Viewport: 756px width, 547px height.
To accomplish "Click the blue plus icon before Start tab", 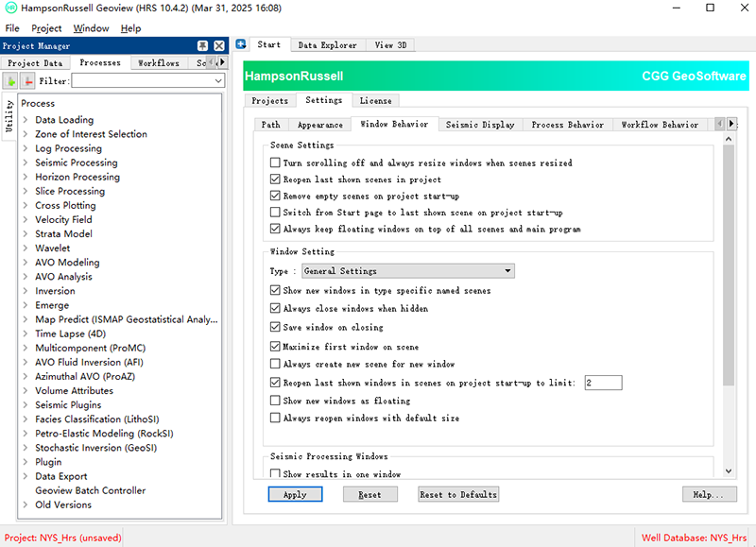I will 241,44.
